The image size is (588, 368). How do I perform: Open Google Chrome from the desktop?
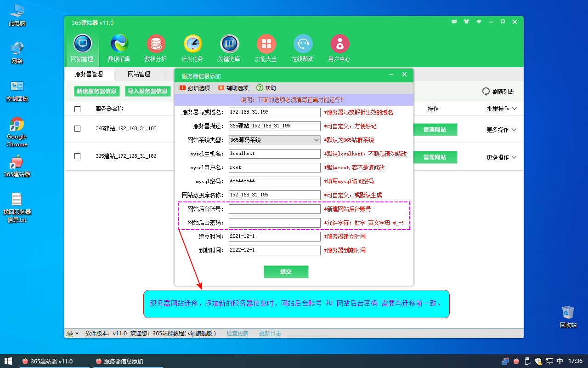pos(17,132)
